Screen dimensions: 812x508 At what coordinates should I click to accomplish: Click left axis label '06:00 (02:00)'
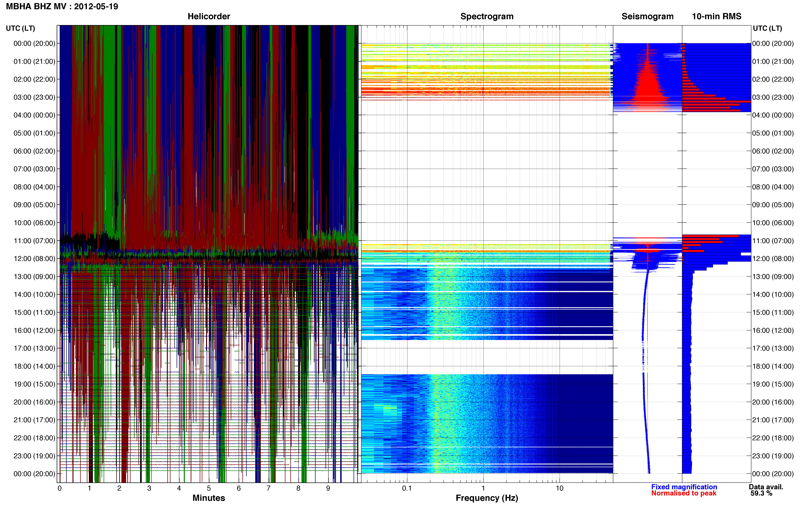[34, 151]
